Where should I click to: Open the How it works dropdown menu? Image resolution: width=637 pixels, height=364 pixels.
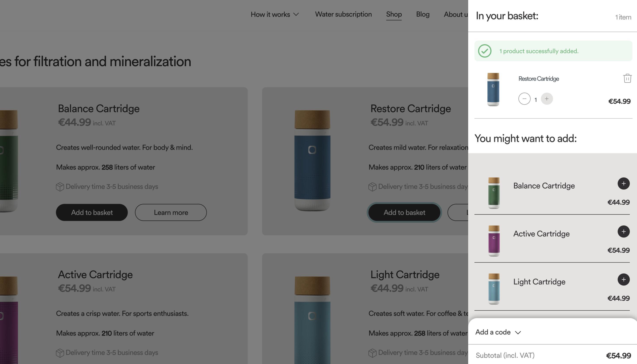(275, 14)
